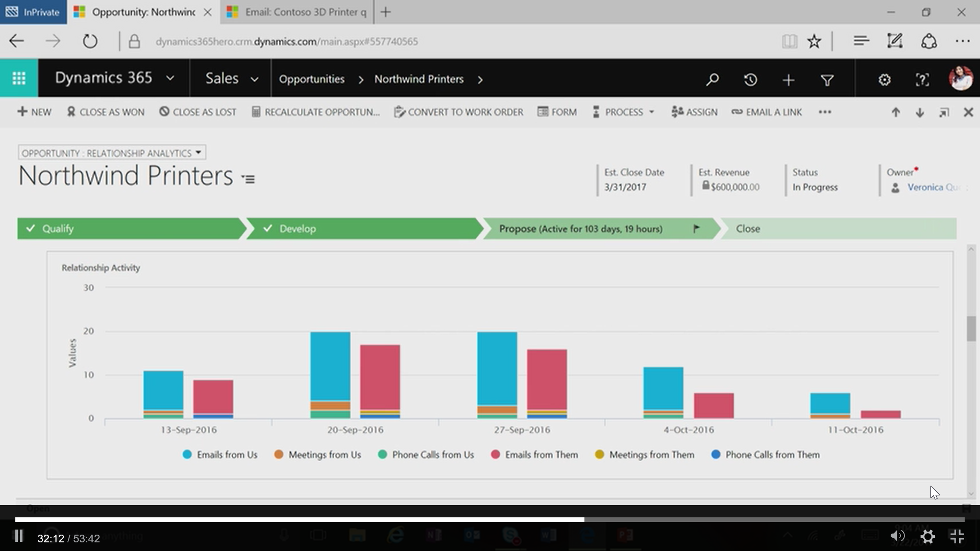Seek on the video progress bar
Viewport: 980px width, 551px height.
tap(489, 519)
